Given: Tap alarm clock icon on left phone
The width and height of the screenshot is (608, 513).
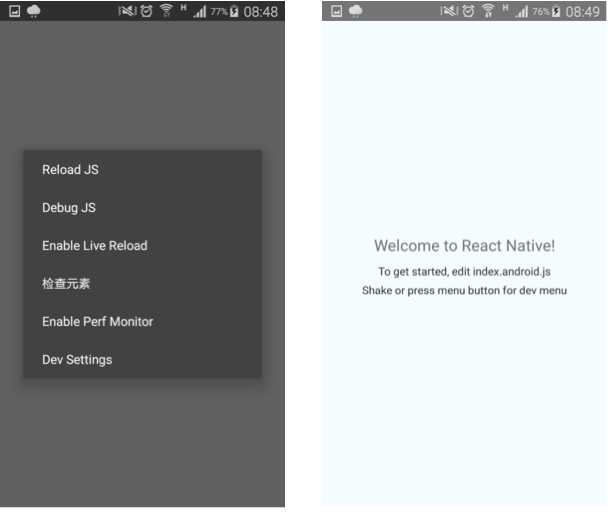Looking at the screenshot, I should coord(146,11).
